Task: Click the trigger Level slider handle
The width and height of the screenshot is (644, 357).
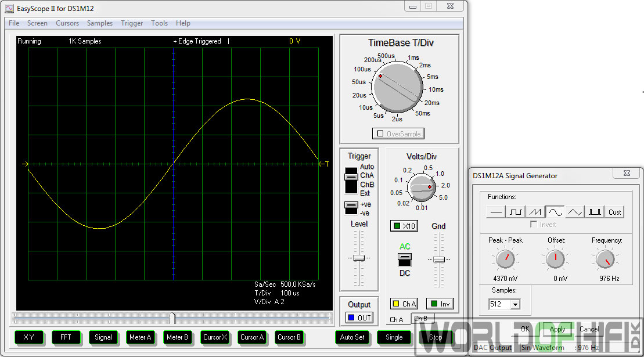Action: coord(358,258)
